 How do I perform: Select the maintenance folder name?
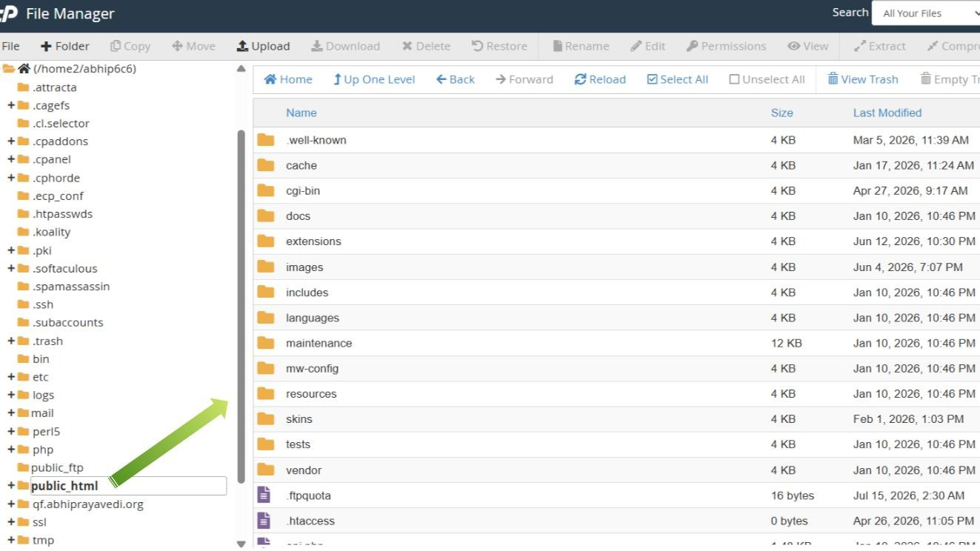coord(319,343)
